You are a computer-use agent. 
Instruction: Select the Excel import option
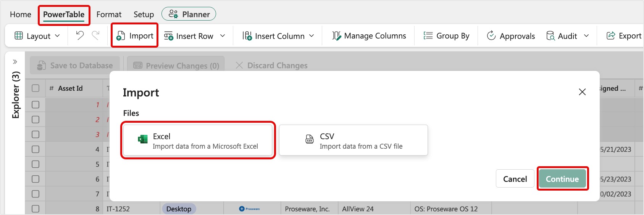(x=198, y=140)
